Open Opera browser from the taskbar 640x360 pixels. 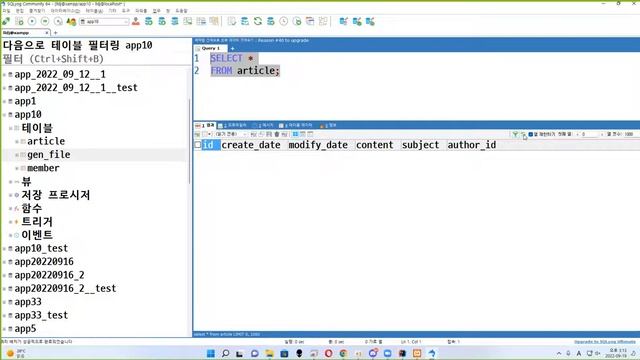point(329,353)
